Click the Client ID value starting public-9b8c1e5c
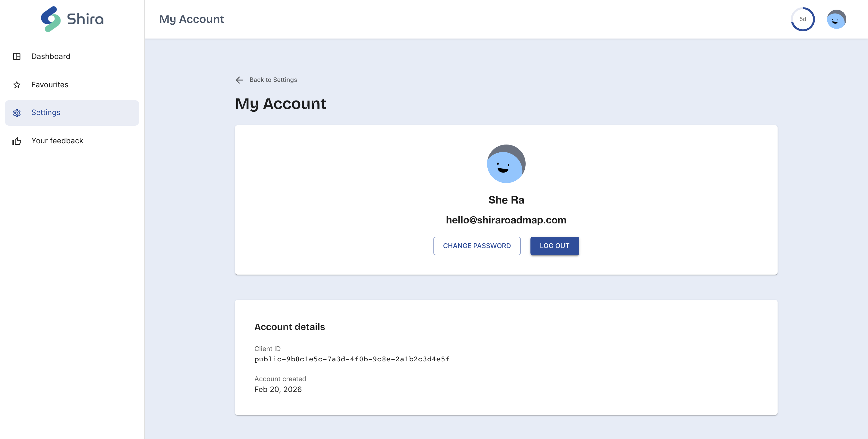The image size is (868, 439). click(x=352, y=359)
